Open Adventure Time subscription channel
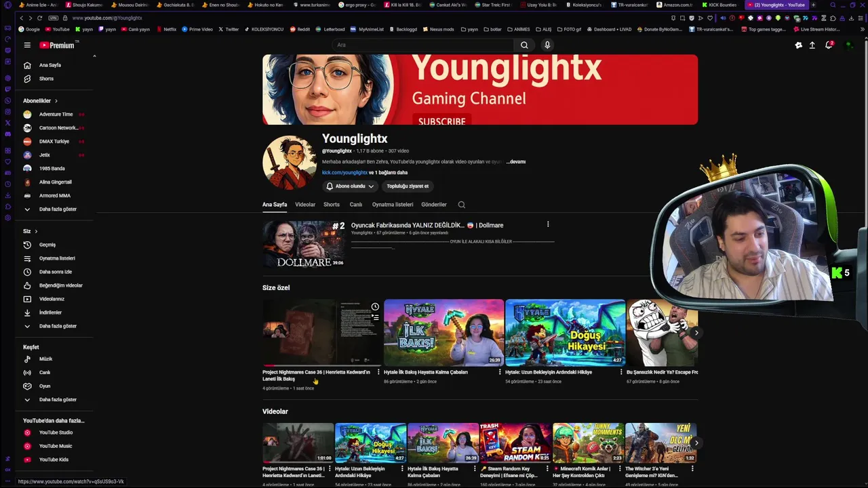 click(x=54, y=115)
